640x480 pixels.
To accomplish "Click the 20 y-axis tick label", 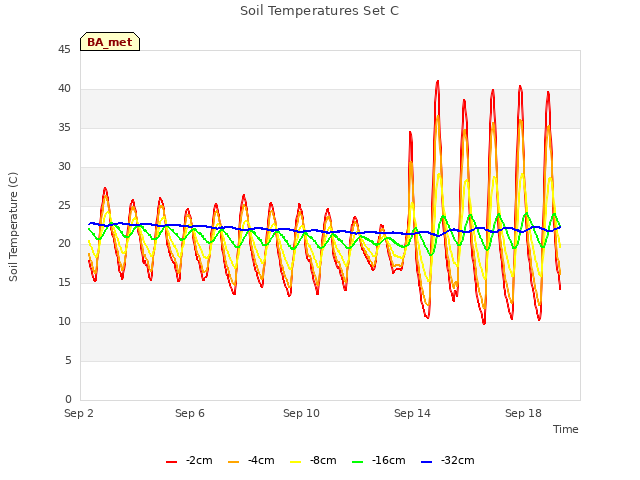I will click(64, 244).
